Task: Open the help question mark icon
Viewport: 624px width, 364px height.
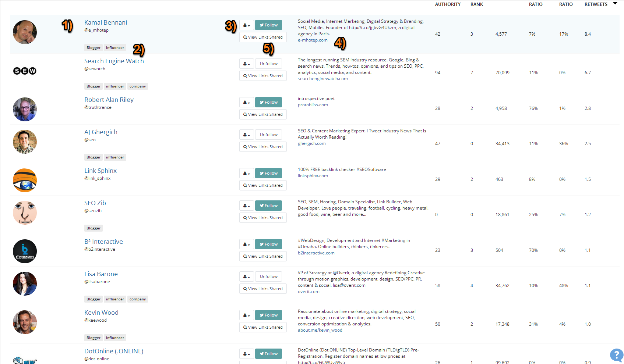Action: 616,355
